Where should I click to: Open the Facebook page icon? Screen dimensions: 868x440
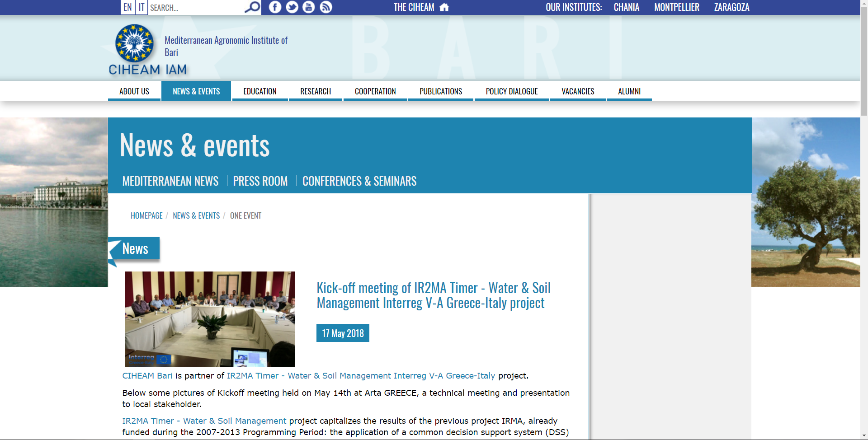point(275,7)
